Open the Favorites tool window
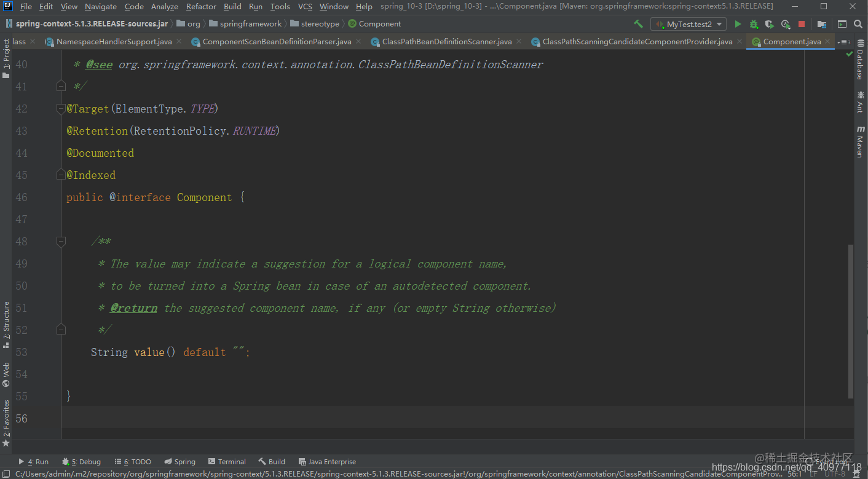The image size is (868, 479). (x=6, y=423)
